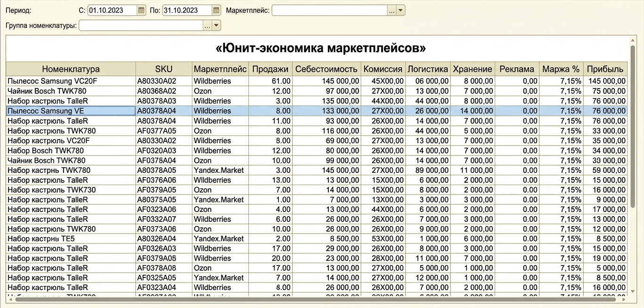Expand the Группа номенклатуры dropdown list
The width and height of the screenshot is (644, 308).
click(x=216, y=25)
